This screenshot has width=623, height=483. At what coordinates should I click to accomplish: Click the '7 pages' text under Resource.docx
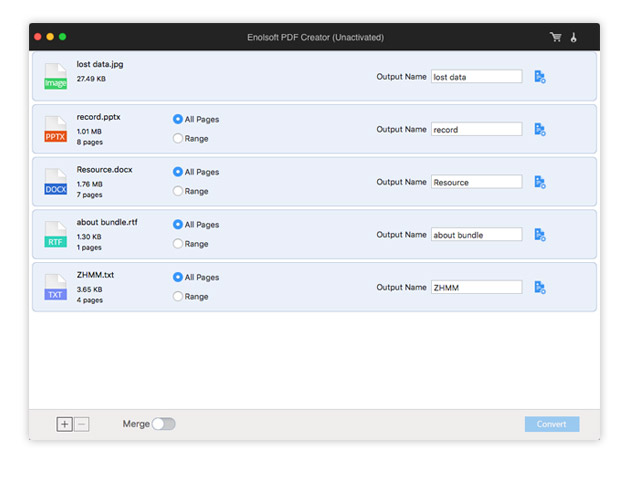[x=89, y=195]
